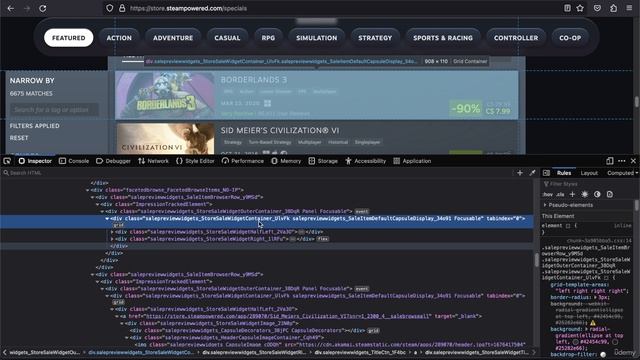Select the ACTION category pill
The height and width of the screenshot is (360, 640).
119,38
